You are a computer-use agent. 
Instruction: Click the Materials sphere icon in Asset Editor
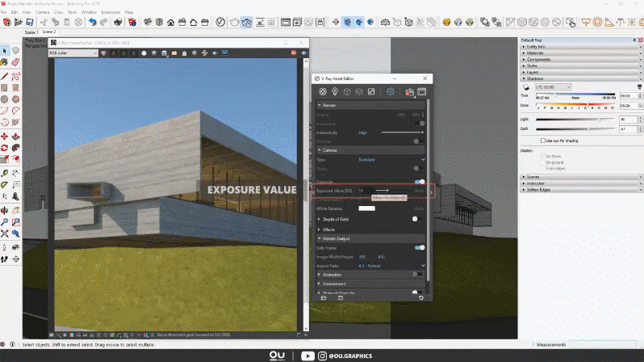(x=323, y=92)
